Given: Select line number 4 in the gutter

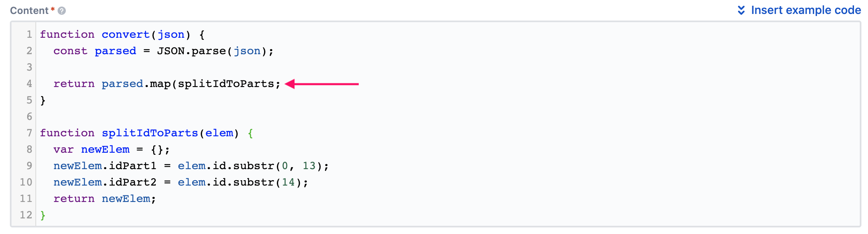Looking at the screenshot, I should pyautogui.click(x=29, y=84).
